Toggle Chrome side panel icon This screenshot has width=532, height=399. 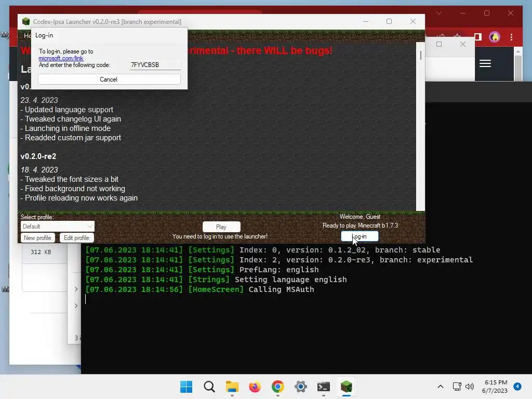478,37
